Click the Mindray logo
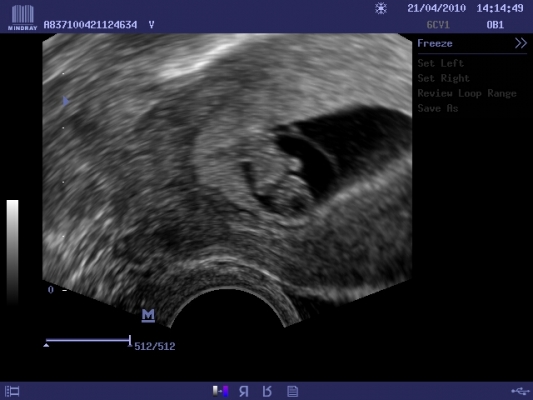This screenshot has height=400, width=533. 22,17
